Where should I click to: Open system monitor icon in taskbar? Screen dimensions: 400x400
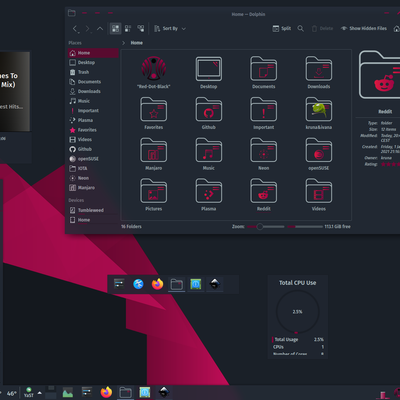pos(68,392)
